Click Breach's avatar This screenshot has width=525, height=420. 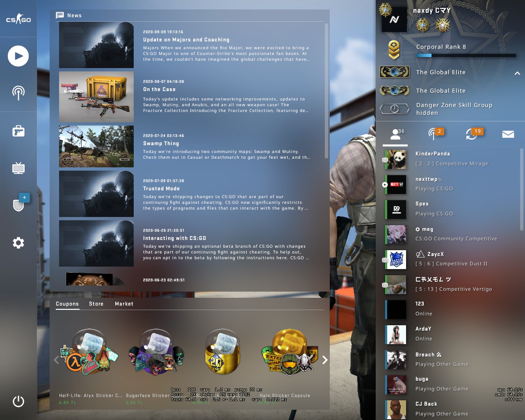pyautogui.click(x=397, y=360)
